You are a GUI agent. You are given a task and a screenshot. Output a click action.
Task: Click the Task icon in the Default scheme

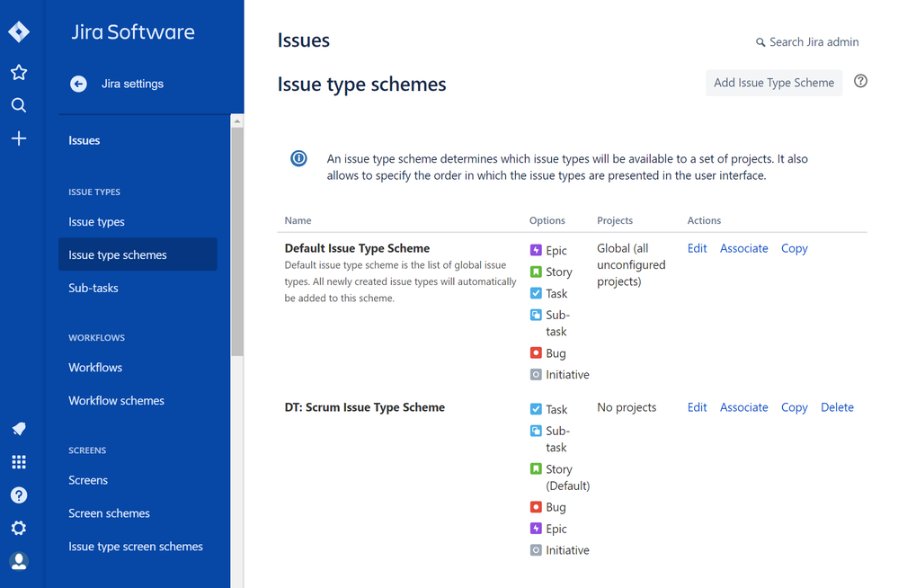click(x=536, y=293)
